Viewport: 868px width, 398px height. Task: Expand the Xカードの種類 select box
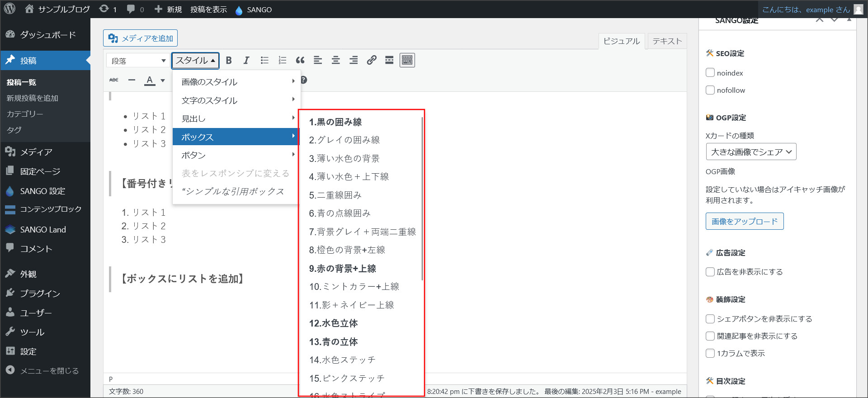750,152
